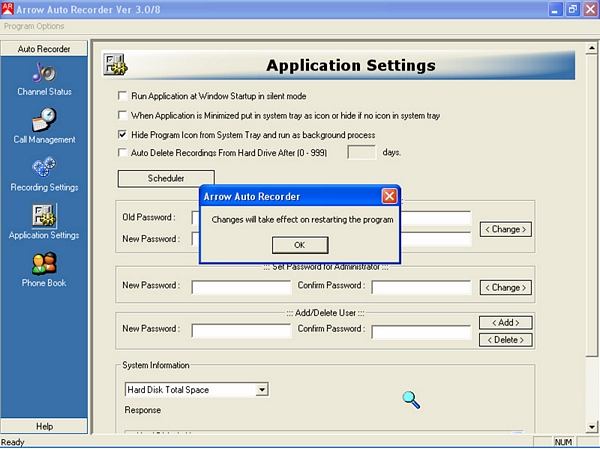Click the Delete user button

(505, 340)
